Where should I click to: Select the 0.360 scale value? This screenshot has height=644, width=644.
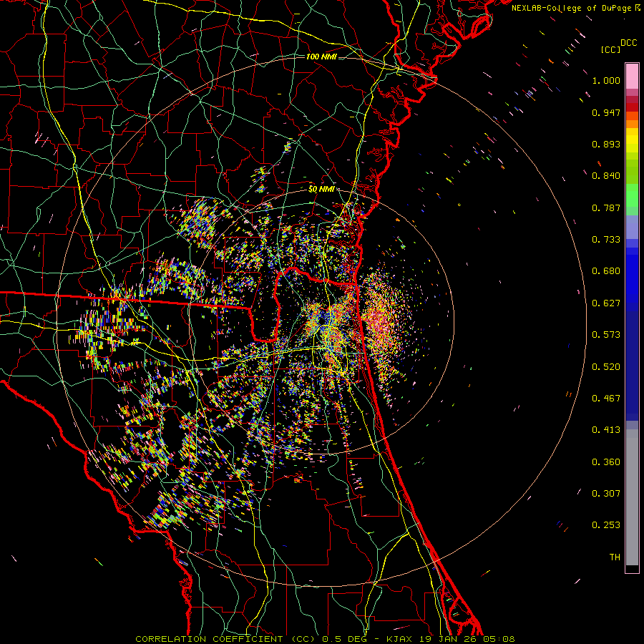click(606, 462)
